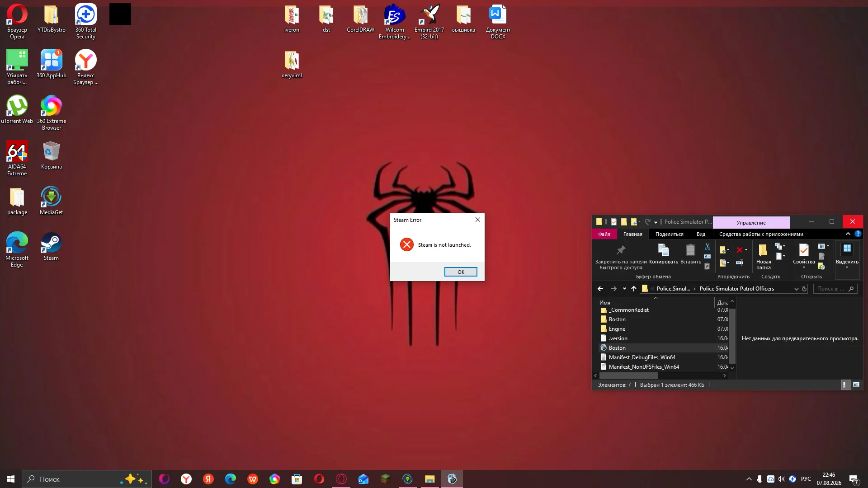The width and height of the screenshot is (868, 488).
Task: Collapse the Explorer ribbon with chevron
Action: (x=848, y=234)
